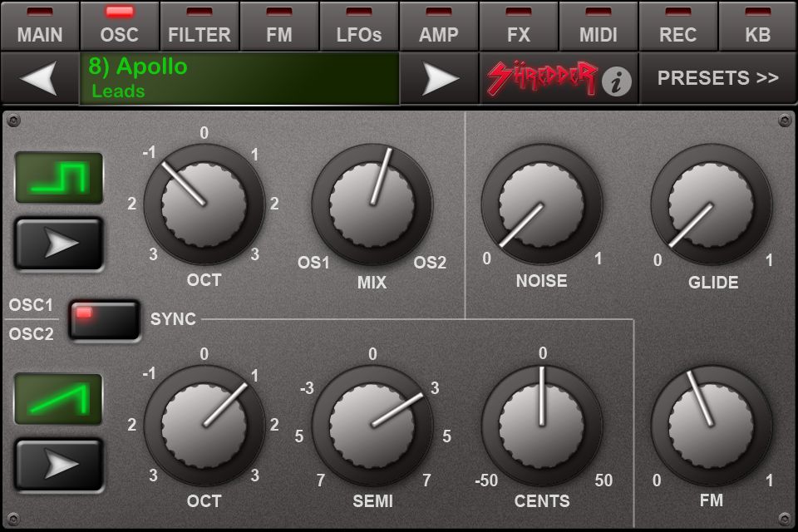This screenshot has height=532, width=798.
Task: Click the OSC1 OCT knob
Action: click(204, 204)
